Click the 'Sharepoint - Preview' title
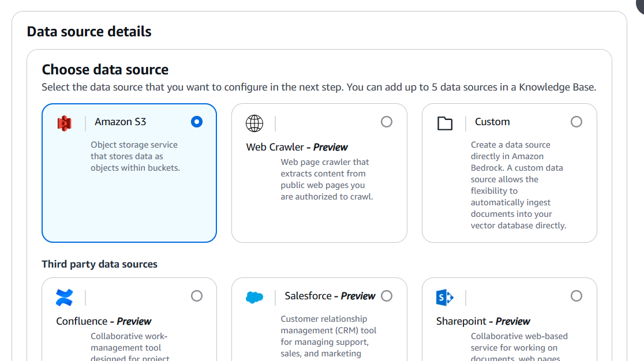Screen dimensions: 644x361 point(483,321)
